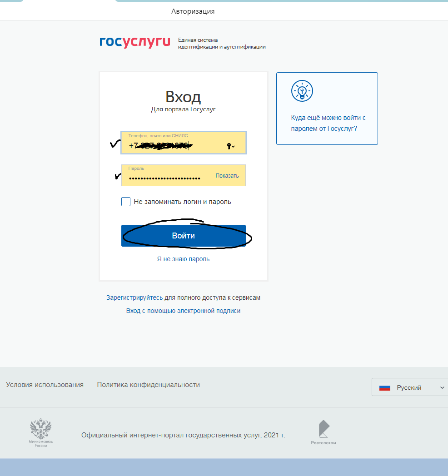Open Условия использования in the footer
This screenshot has width=448, height=476.
click(45, 385)
